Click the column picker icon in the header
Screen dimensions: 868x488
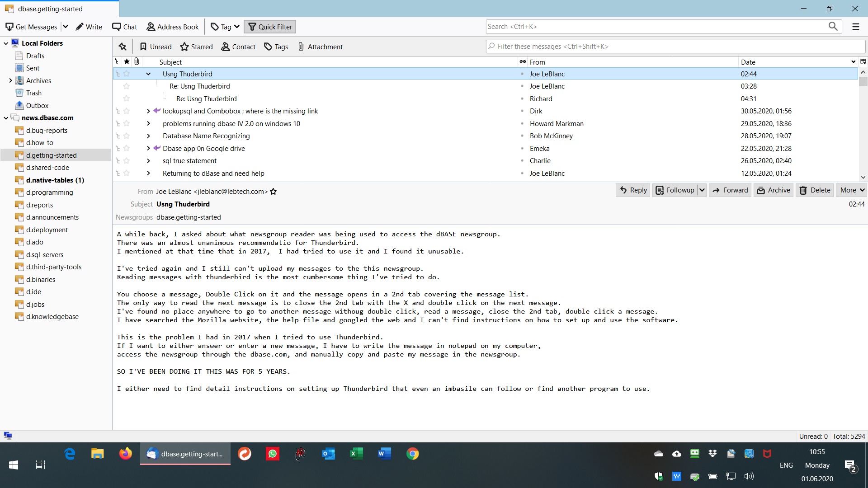[863, 62]
